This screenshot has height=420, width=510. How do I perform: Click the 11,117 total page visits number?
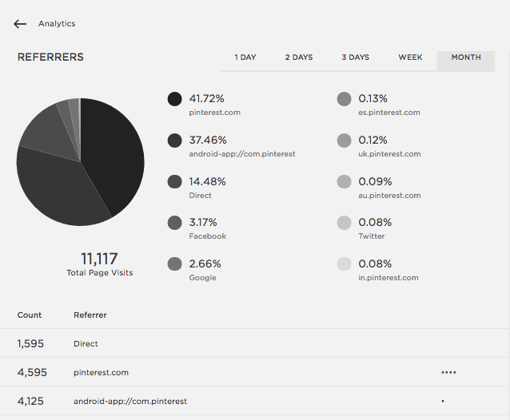(99, 259)
